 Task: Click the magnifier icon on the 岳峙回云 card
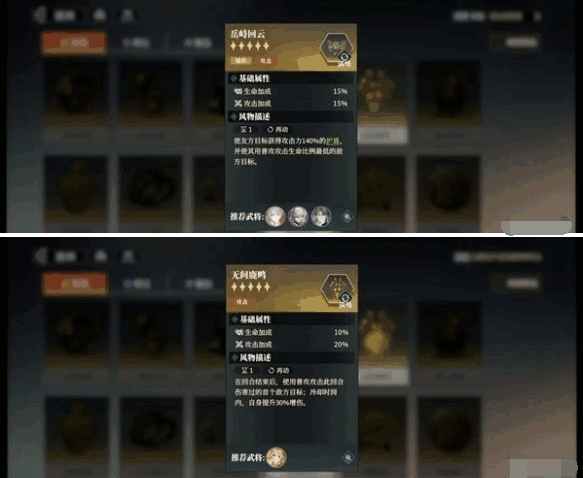point(347,216)
